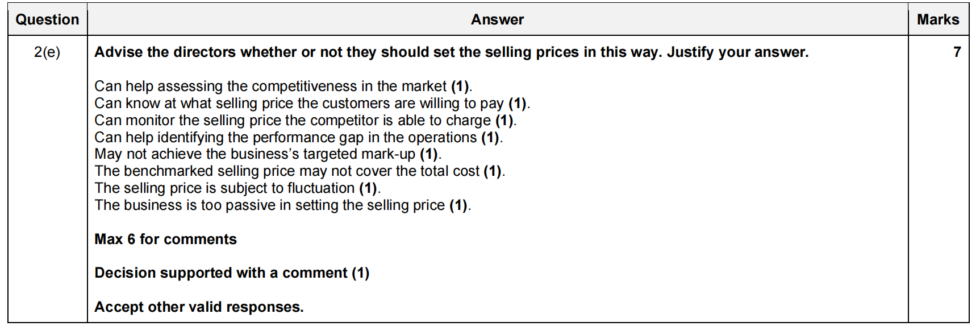Click the (1) mark after 'competitiveness in the market'

tap(460, 86)
